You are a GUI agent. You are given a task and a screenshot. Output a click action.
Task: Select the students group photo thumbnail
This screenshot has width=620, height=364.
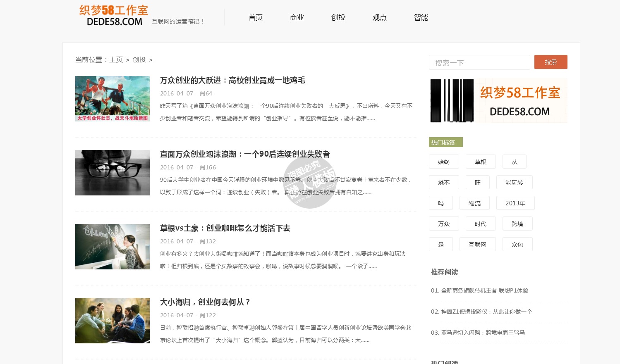[x=113, y=321]
